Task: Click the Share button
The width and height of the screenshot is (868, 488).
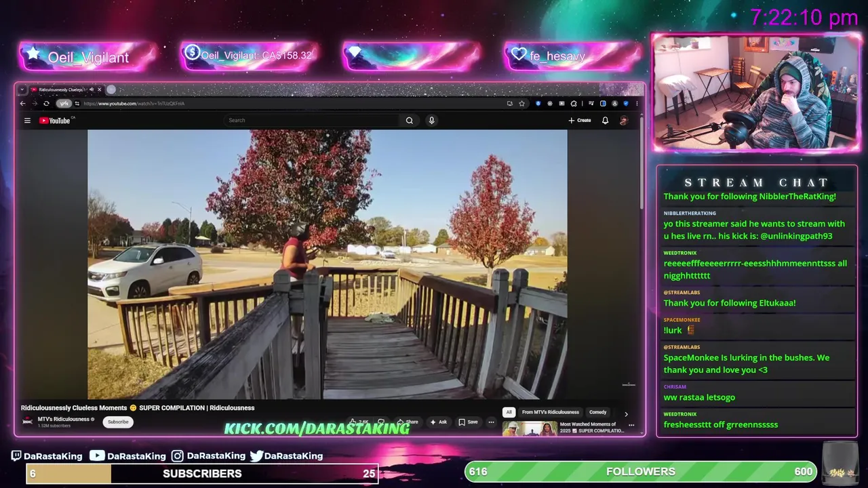Action: coord(408,422)
